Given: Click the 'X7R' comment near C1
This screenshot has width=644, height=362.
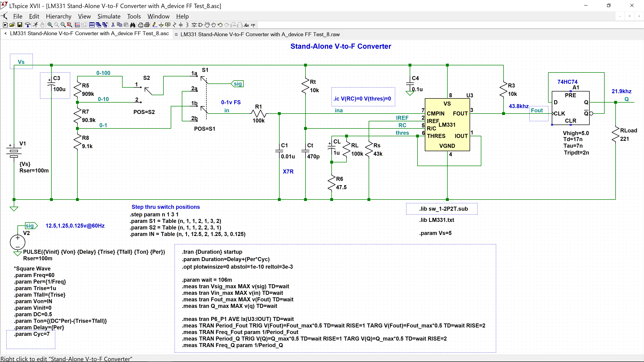Looking at the screenshot, I should [288, 171].
